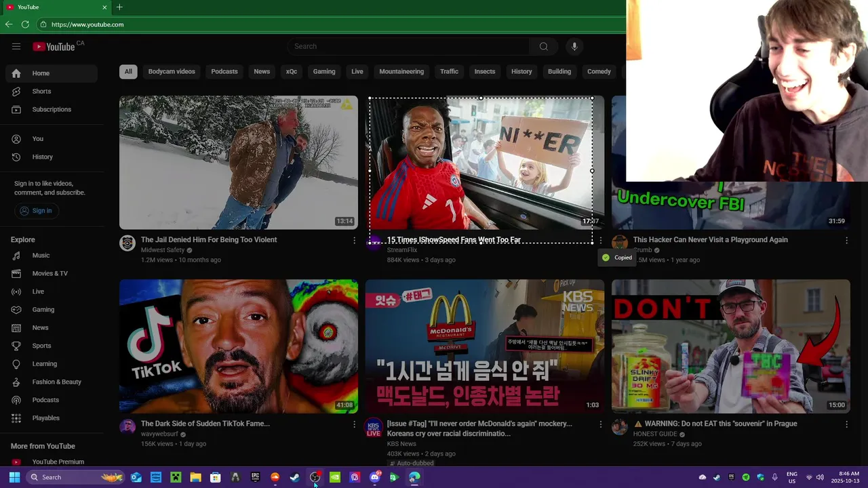
Task: Open Gaming under Explore
Action: [x=52, y=310]
